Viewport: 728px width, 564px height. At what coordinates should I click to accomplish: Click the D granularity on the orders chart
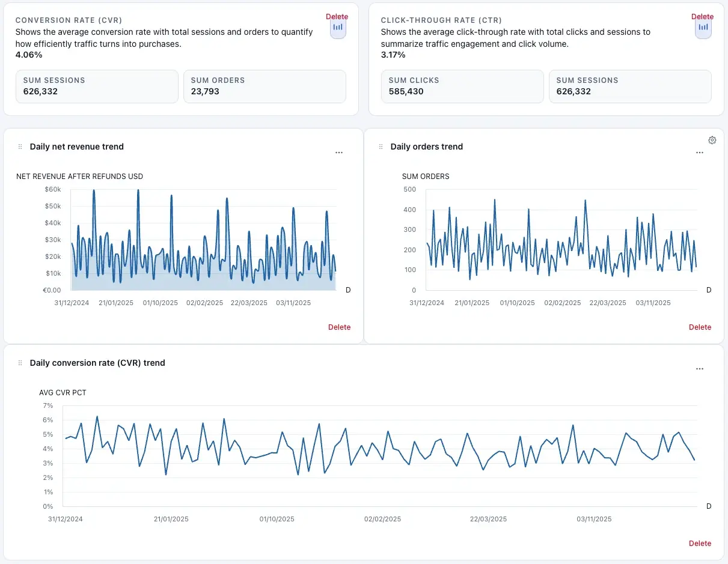point(708,290)
